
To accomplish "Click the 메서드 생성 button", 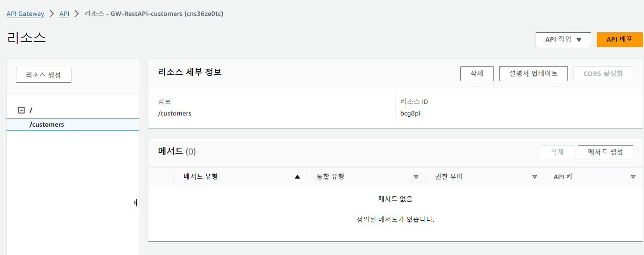I will pos(605,152).
